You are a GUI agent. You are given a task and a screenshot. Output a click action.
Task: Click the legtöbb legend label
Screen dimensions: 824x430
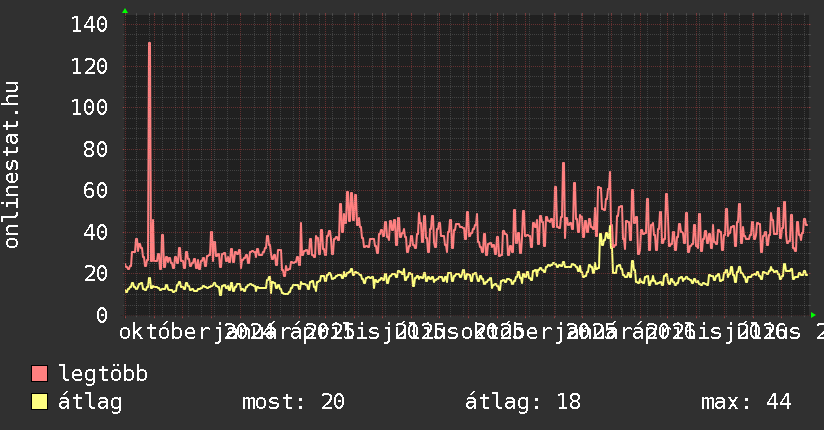click(x=103, y=374)
